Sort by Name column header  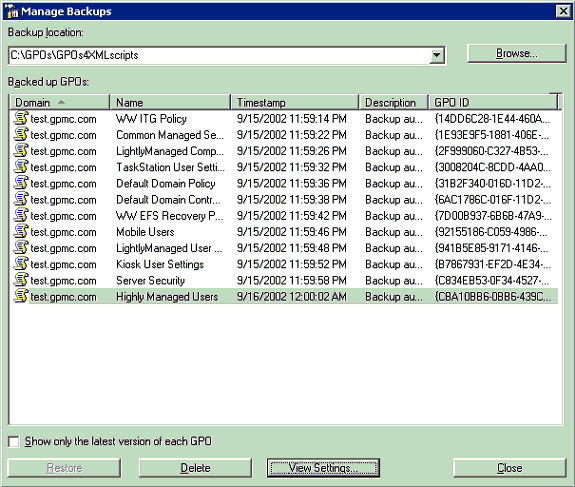(x=170, y=102)
